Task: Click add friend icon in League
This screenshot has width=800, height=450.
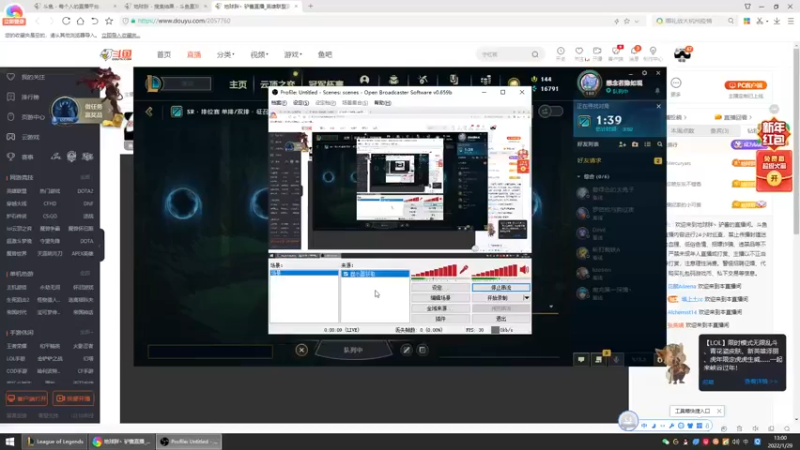Action: [622, 144]
